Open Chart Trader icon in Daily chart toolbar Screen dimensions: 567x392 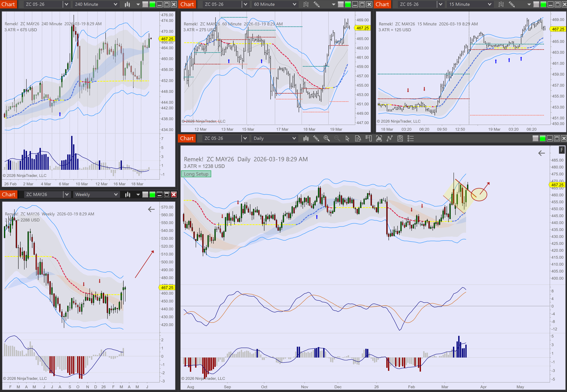368,139
